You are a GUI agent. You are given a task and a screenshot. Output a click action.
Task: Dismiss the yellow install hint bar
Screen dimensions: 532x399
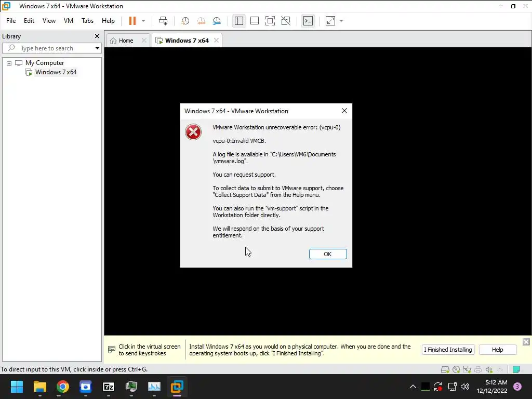tap(526, 342)
